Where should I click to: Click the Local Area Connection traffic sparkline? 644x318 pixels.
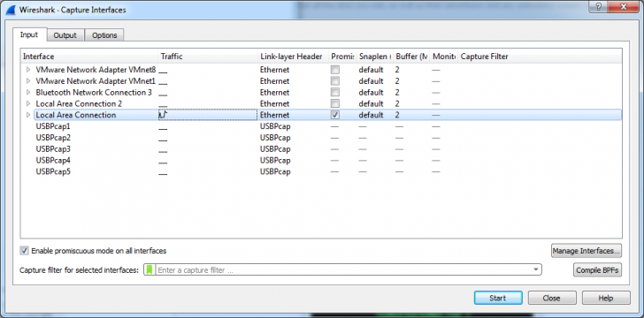(164, 116)
